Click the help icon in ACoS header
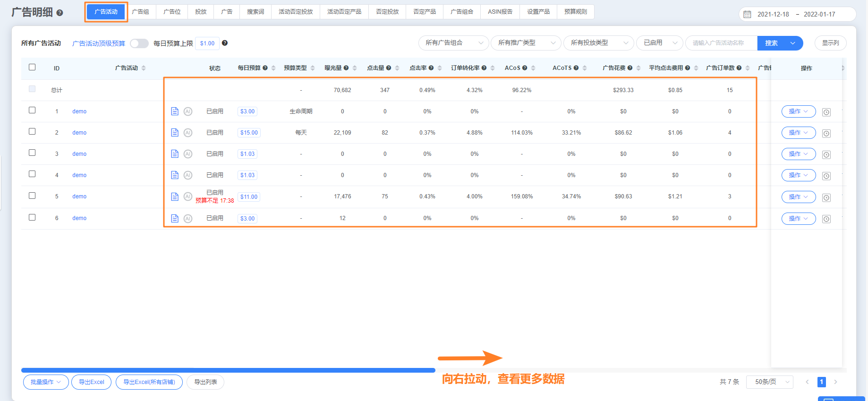The width and height of the screenshot is (868, 401). (525, 68)
